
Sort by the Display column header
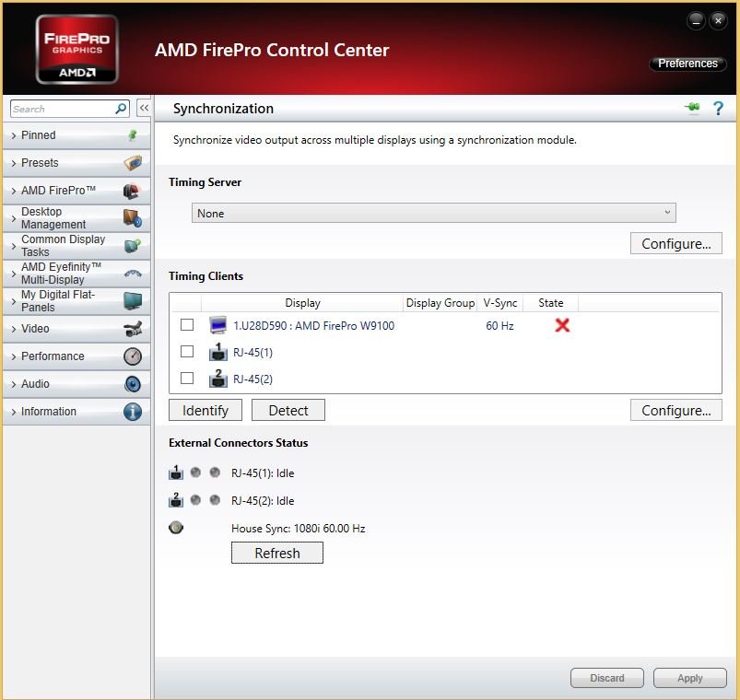(302, 303)
